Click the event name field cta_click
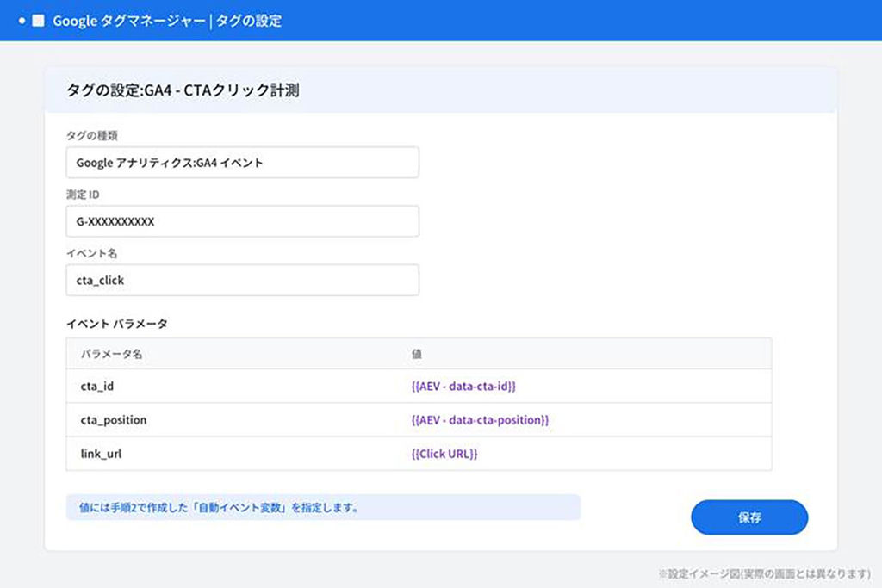The width and height of the screenshot is (882, 588). (x=242, y=280)
